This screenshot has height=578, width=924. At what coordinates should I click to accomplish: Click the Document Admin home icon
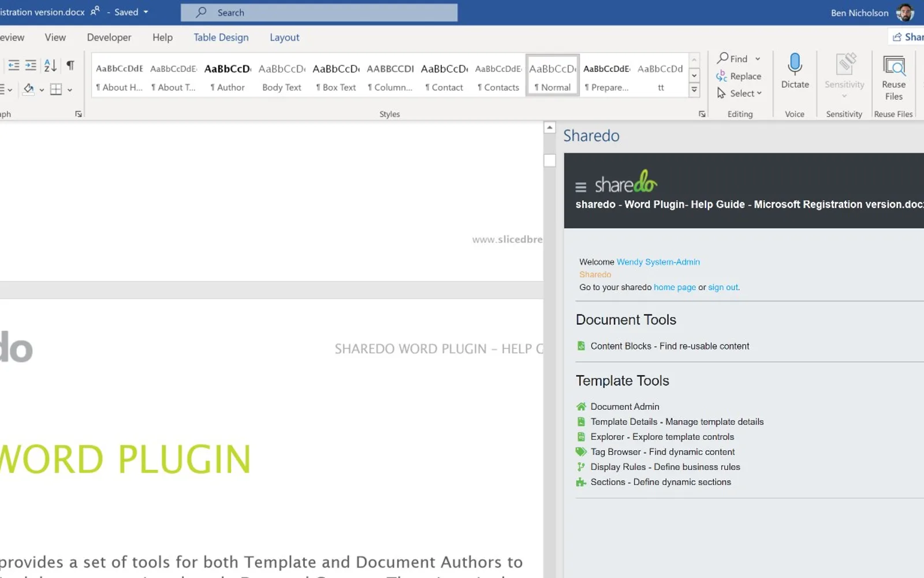[x=581, y=406]
